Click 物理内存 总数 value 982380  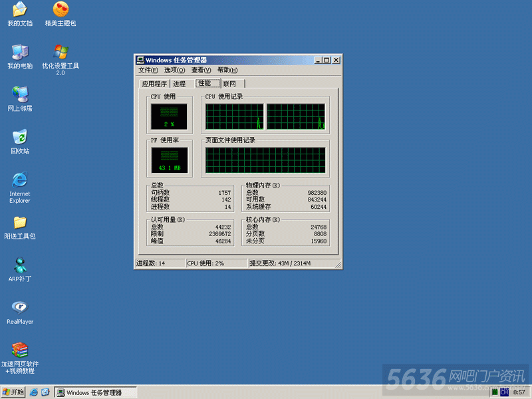[x=317, y=193]
